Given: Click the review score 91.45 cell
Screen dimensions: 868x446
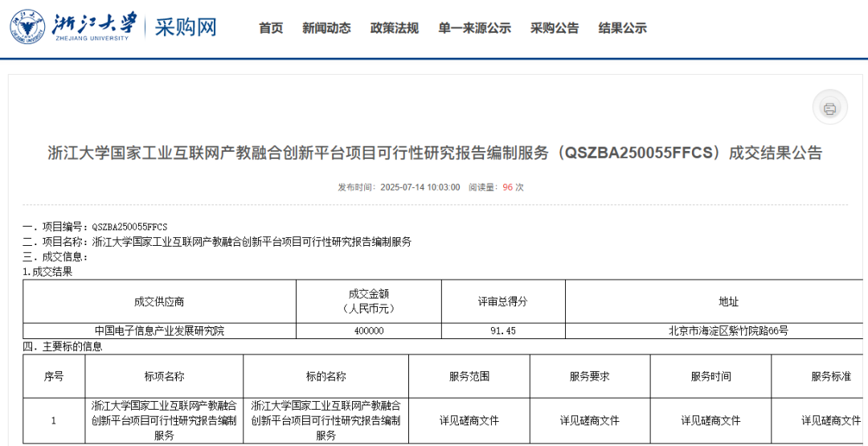Looking at the screenshot, I should [x=503, y=330].
